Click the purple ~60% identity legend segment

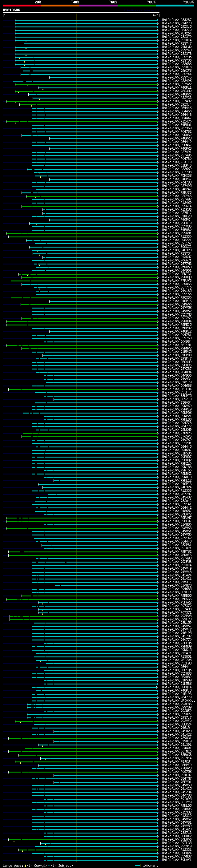coord(98,6)
